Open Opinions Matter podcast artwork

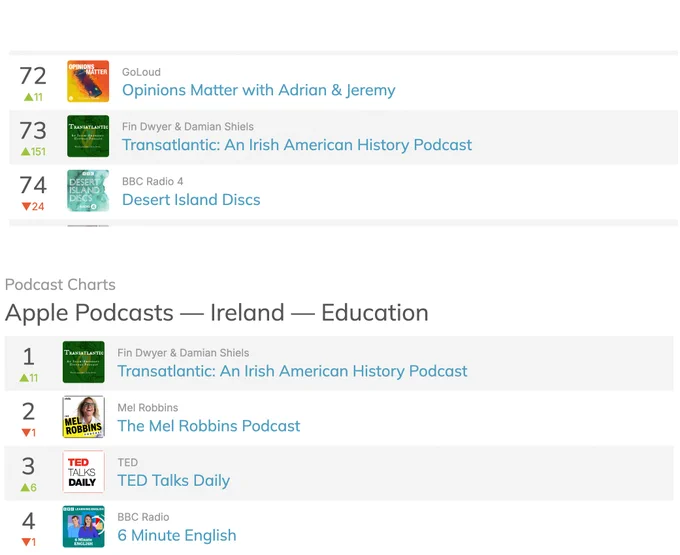click(88, 82)
